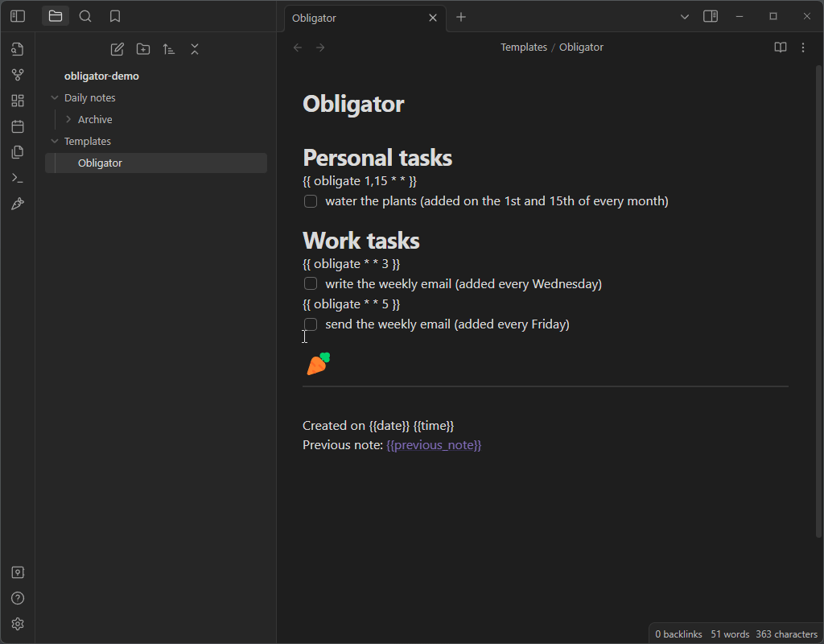Navigate back with the left arrow
The image size is (824, 644).
[x=298, y=47]
